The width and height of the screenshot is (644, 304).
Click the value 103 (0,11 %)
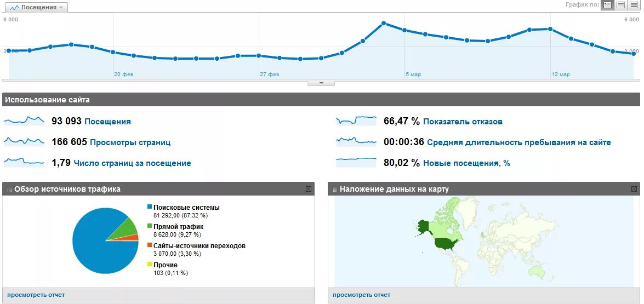pyautogui.click(x=170, y=273)
